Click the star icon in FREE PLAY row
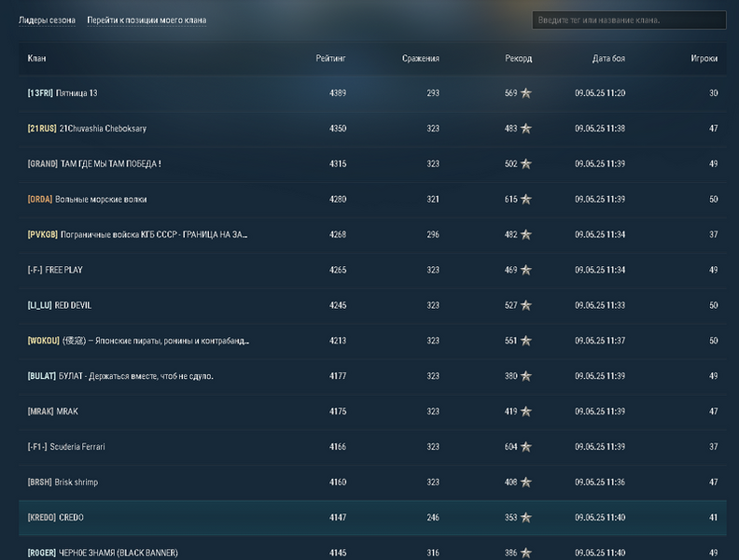 pos(526,270)
